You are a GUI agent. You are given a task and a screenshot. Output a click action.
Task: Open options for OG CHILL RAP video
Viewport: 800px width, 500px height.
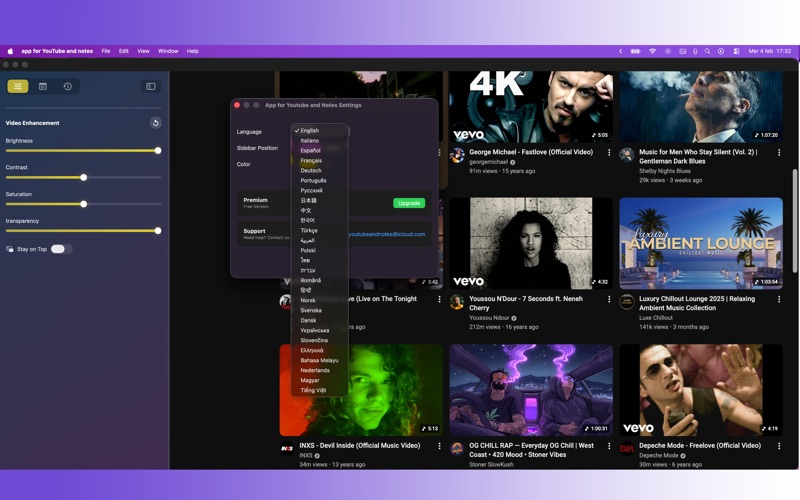click(609, 446)
